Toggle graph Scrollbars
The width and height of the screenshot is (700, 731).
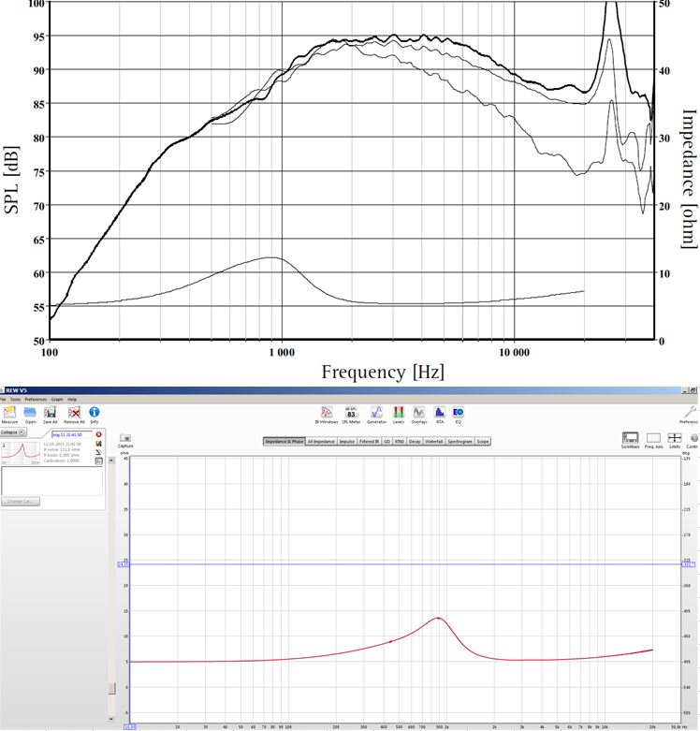point(630,438)
